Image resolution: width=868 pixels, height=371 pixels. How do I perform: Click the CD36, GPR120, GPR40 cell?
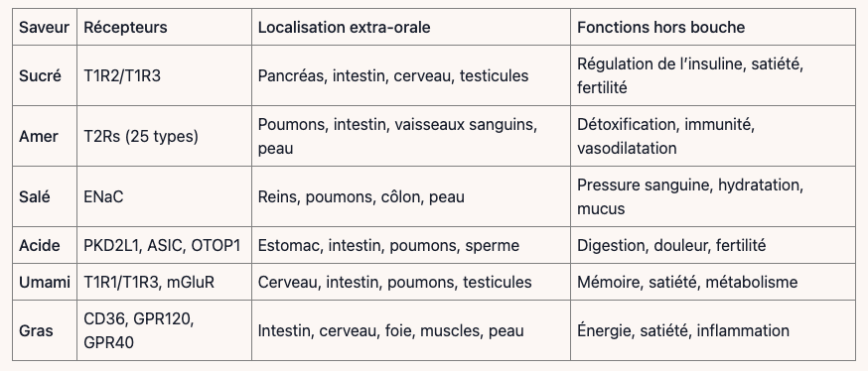[x=138, y=330]
